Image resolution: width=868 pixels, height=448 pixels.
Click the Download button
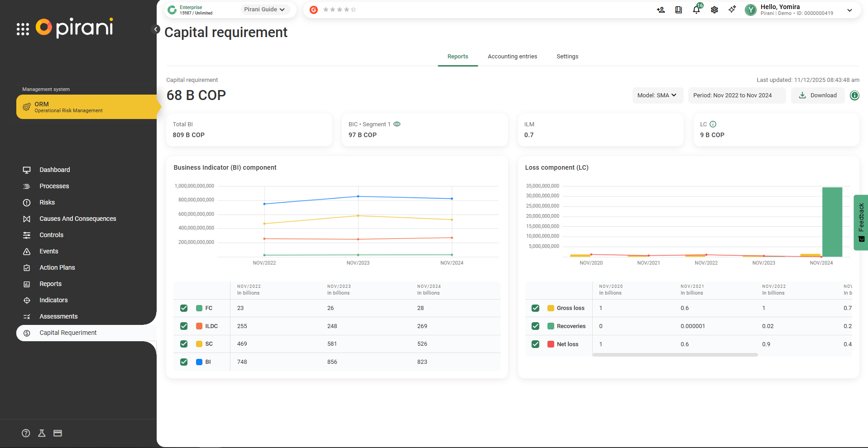click(818, 95)
